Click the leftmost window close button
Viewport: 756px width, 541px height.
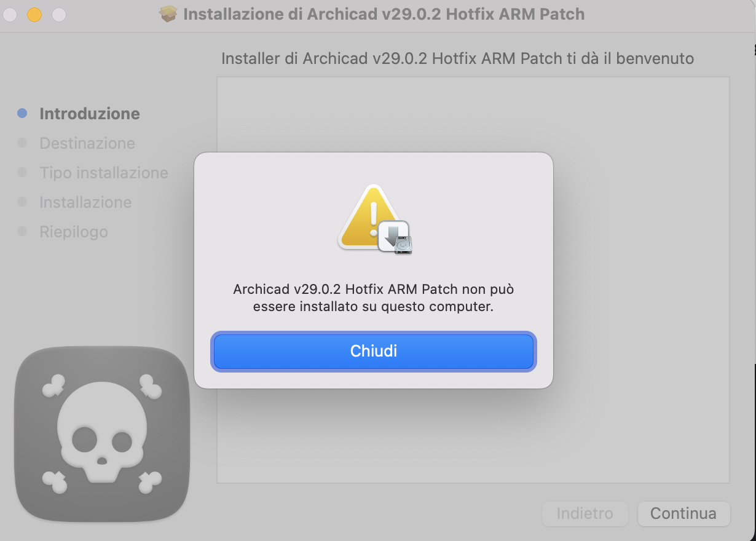10,14
